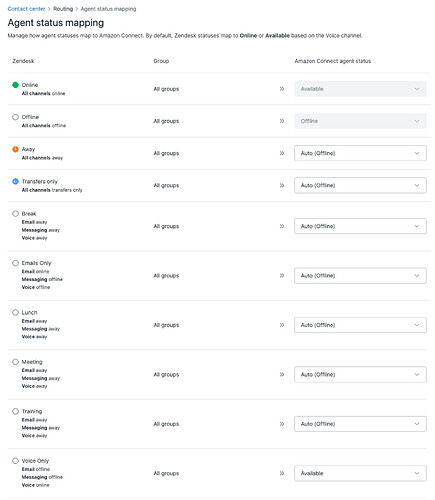Screen dimensions: 435x500
Task: Click All groups in the Break row
Action: point(166,226)
